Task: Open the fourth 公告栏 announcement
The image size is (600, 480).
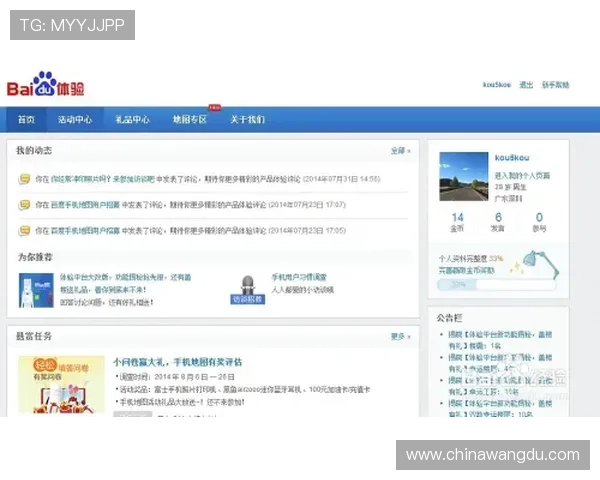Action: (499, 408)
